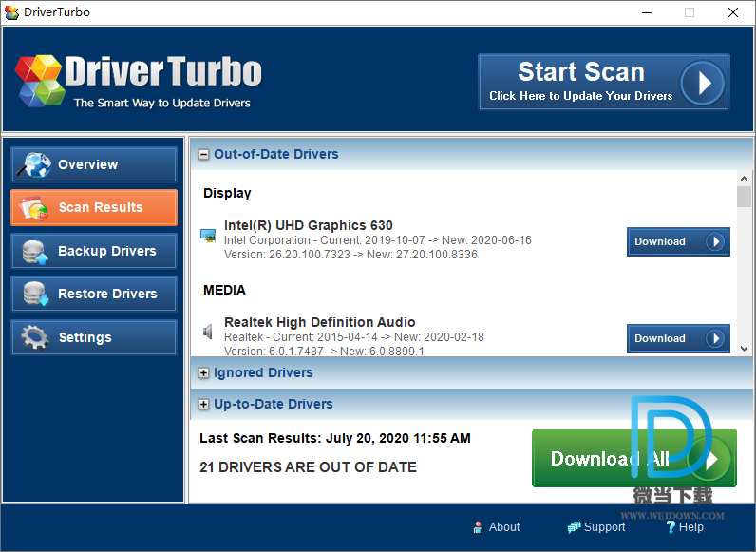The image size is (756, 552).
Task: Click the Display category heading
Action: click(227, 194)
